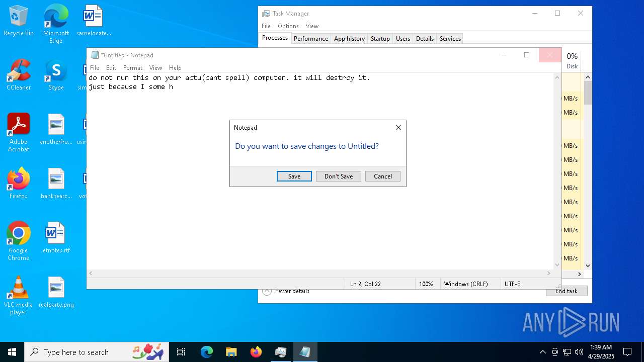Launch Google Chrome desktop shortcut

click(19, 241)
